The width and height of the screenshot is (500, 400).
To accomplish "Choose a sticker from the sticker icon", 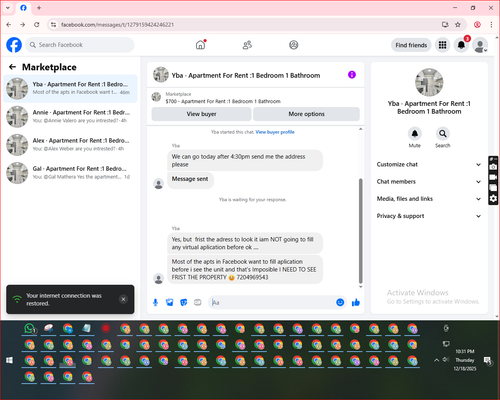I will coord(184,302).
